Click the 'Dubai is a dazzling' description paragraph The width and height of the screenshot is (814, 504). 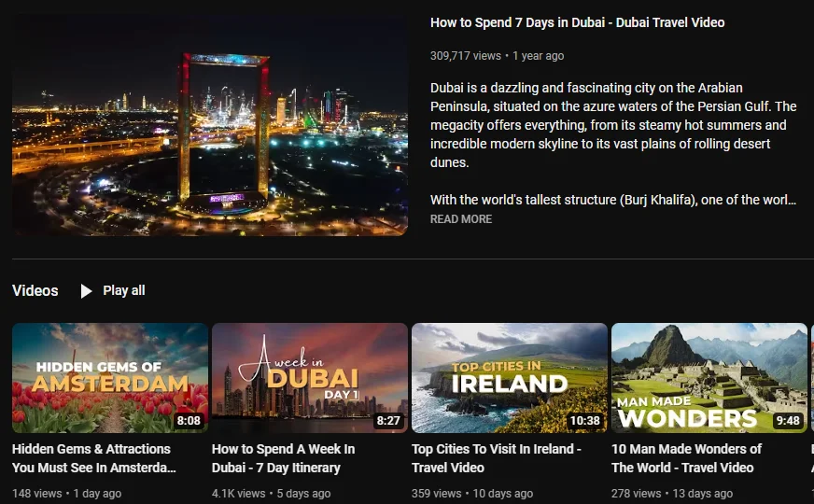click(613, 125)
